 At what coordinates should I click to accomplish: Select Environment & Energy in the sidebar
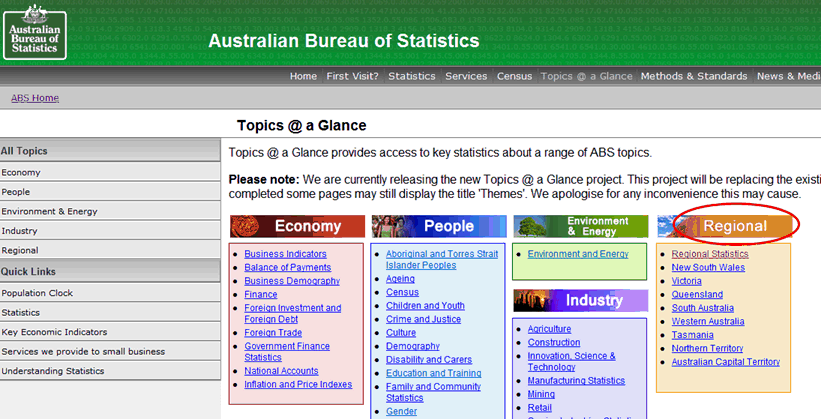[110, 211]
